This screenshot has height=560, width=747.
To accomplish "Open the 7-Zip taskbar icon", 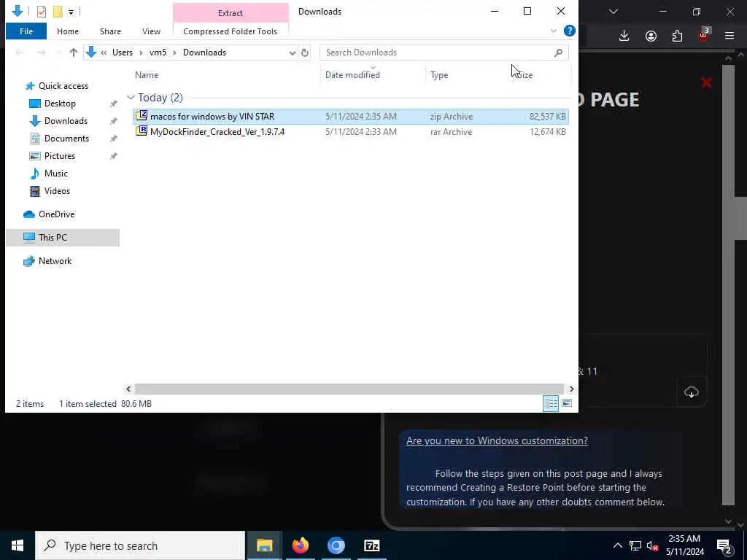I will [x=371, y=545].
